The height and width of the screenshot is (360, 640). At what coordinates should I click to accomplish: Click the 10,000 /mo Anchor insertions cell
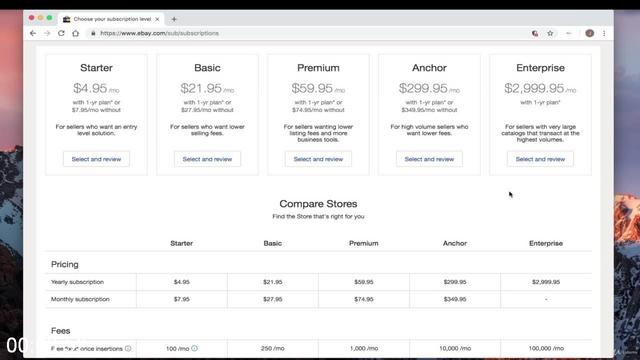click(x=455, y=349)
